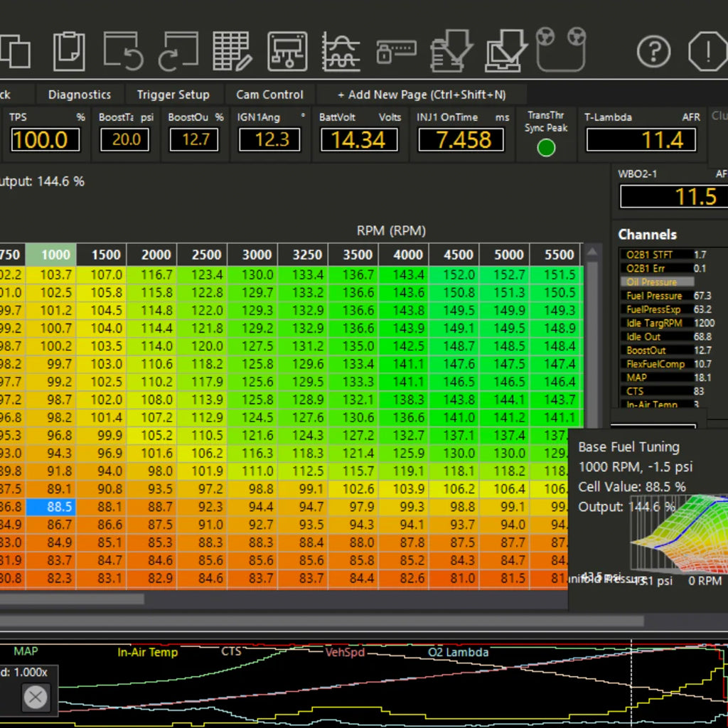
Task: Open the data logging graph icon
Action: pos(341,51)
